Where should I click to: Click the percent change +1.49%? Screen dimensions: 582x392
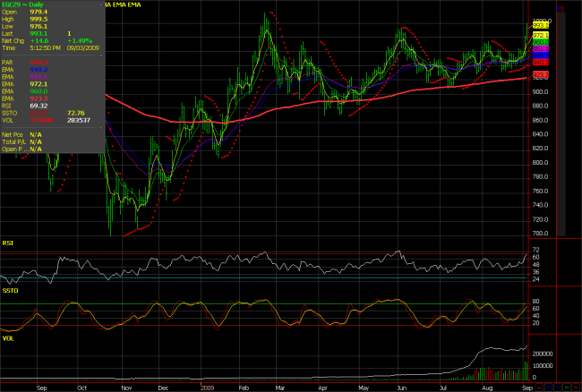point(80,41)
